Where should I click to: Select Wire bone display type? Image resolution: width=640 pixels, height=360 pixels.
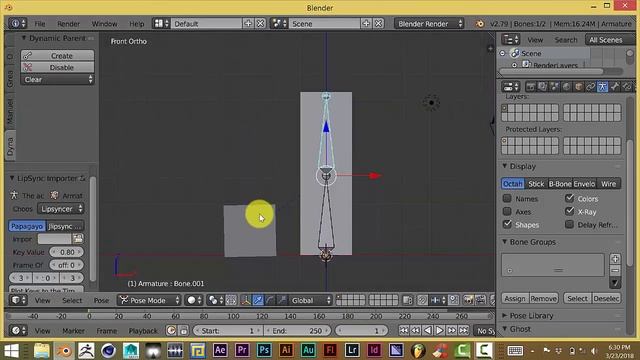click(x=609, y=184)
